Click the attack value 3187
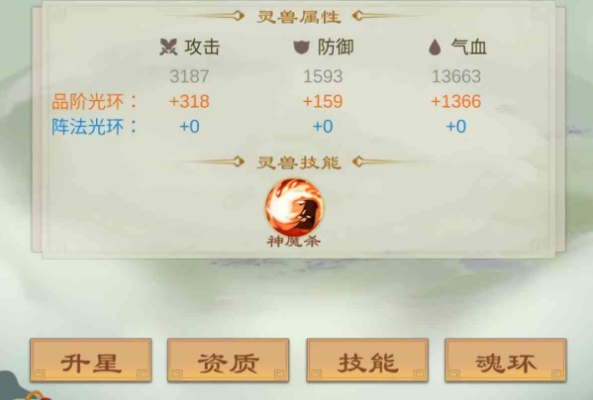 point(189,76)
